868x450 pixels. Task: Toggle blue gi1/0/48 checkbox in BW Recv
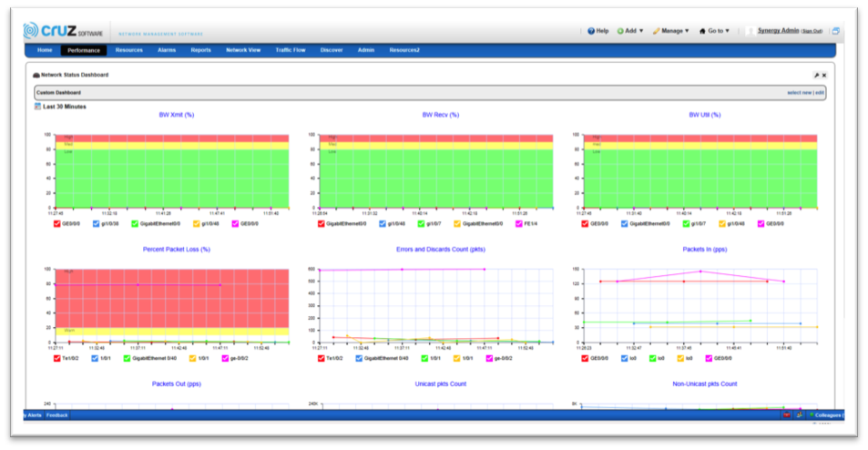click(383, 223)
